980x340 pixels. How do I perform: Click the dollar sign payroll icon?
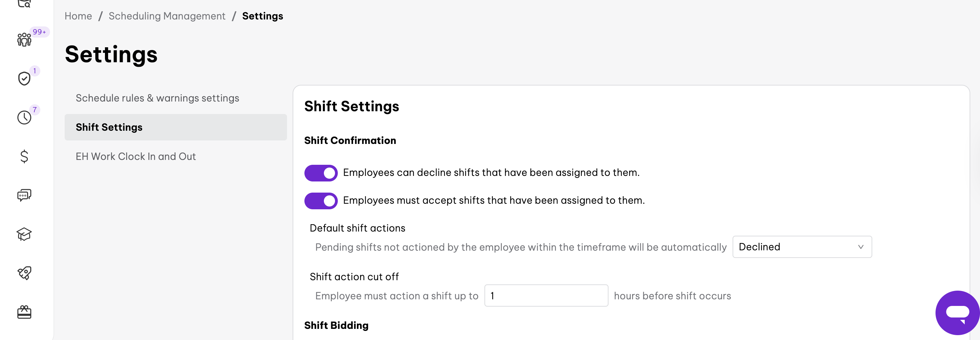click(x=24, y=156)
